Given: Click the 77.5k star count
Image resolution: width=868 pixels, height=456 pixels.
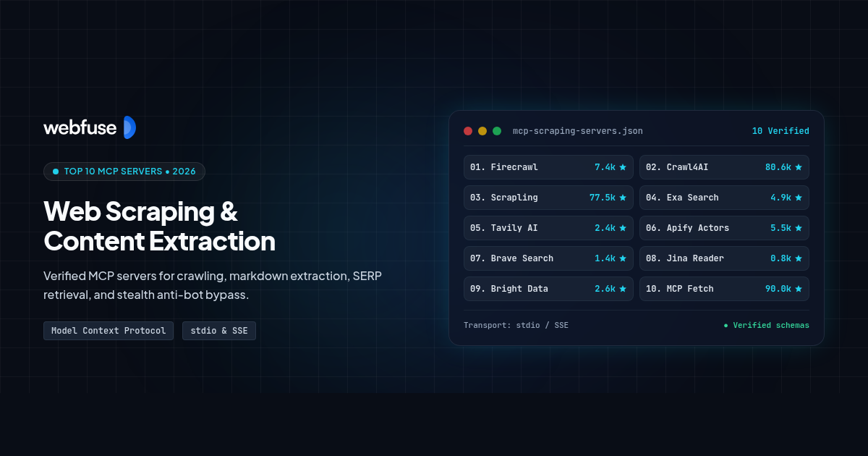Looking at the screenshot, I should coord(603,198).
